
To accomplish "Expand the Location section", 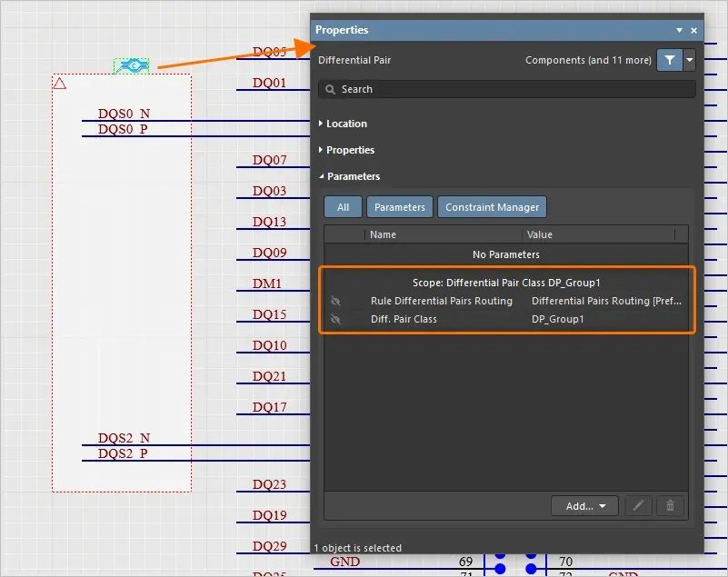I will click(x=344, y=124).
